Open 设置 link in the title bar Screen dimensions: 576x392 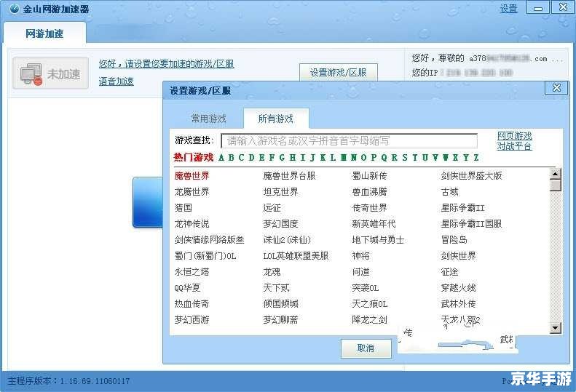(x=508, y=9)
